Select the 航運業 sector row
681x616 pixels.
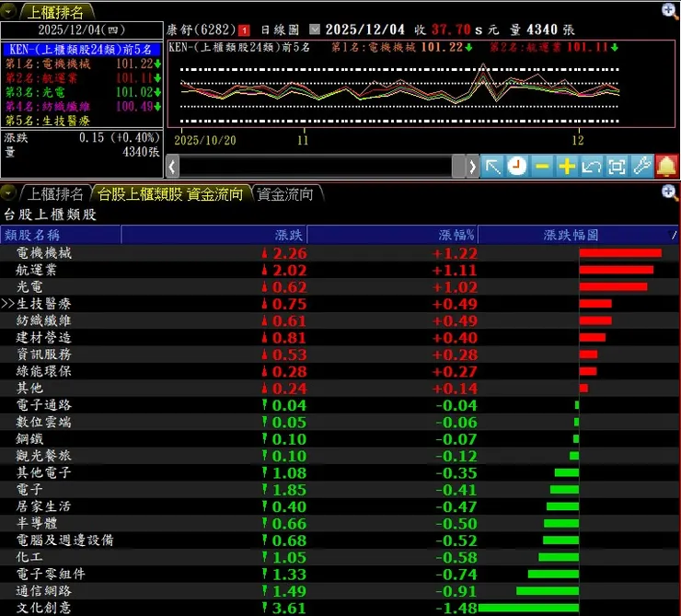pos(340,270)
